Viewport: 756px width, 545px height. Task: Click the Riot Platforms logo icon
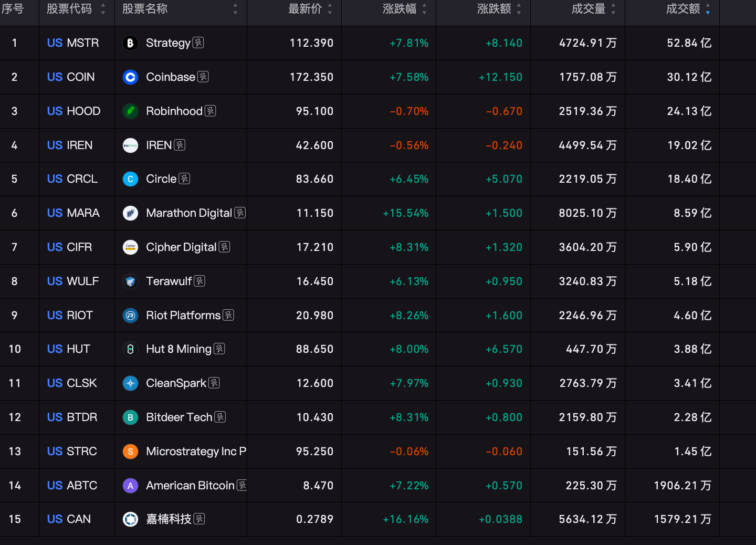130,316
